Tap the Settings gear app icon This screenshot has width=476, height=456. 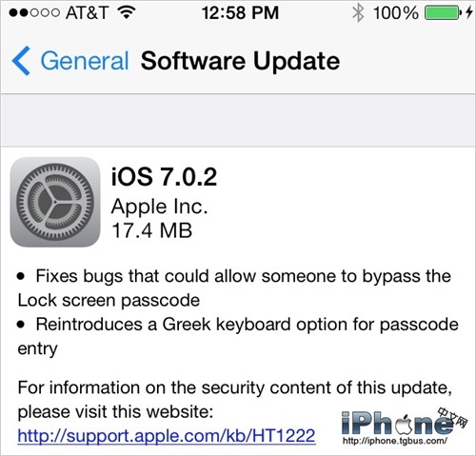55,202
